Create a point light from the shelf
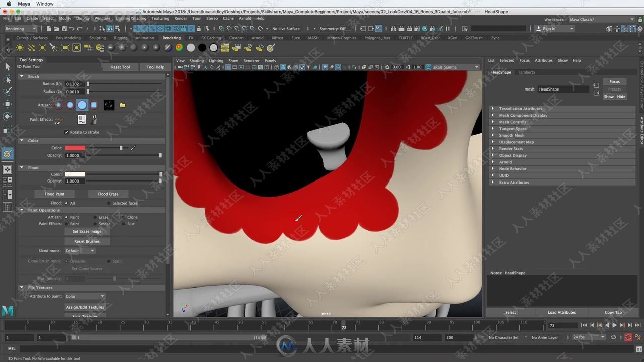Viewport: 644px width, 362px height. point(42,48)
